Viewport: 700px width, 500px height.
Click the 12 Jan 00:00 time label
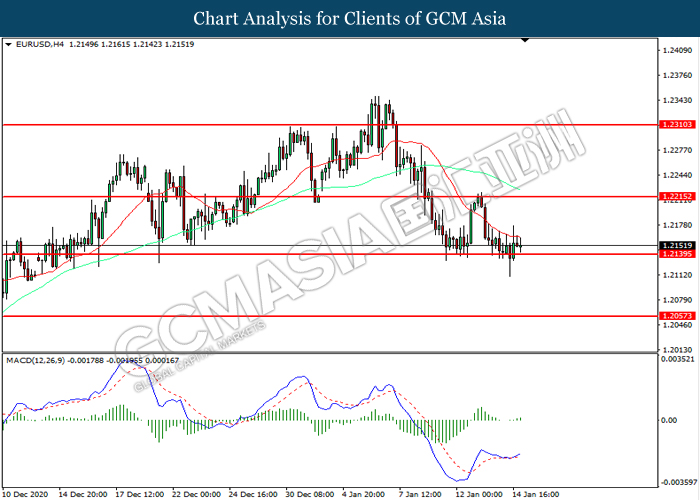click(479, 494)
